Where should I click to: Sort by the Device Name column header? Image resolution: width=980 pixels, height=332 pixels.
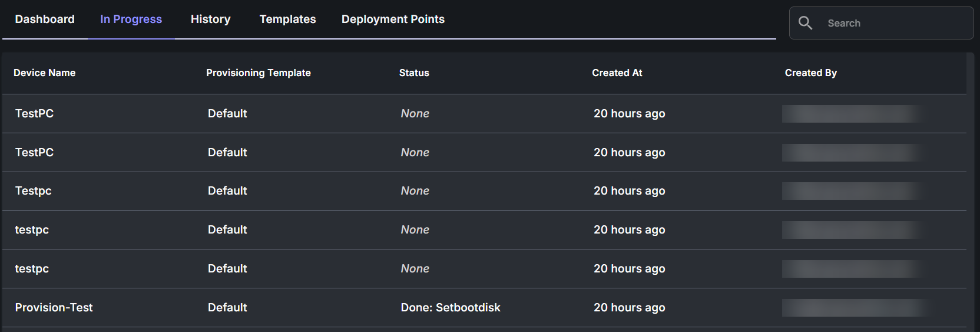[x=45, y=73]
